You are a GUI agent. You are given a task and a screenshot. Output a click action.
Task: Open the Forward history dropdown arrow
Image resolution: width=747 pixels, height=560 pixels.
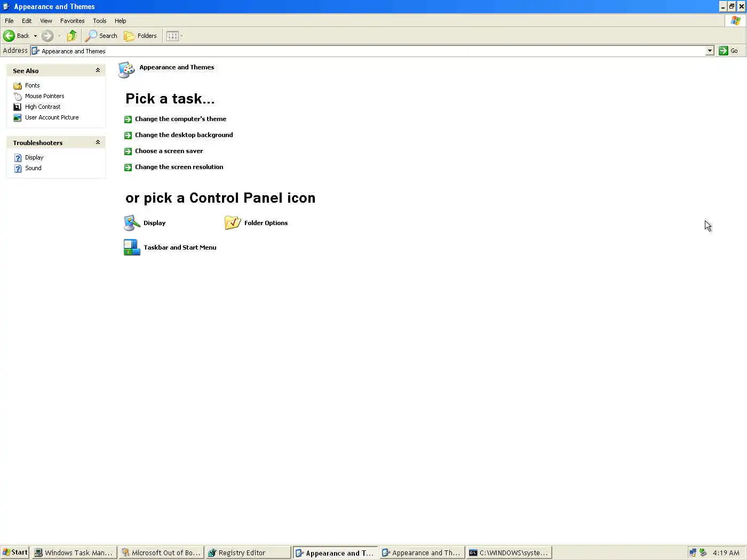(59, 36)
